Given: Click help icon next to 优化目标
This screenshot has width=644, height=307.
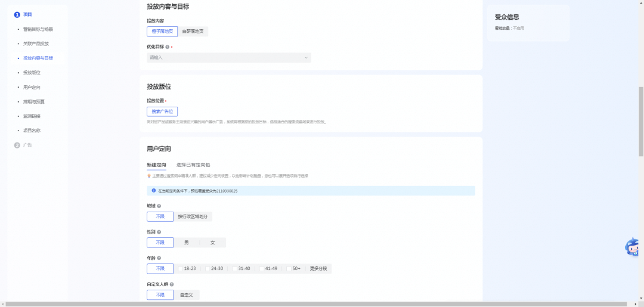Looking at the screenshot, I should click(x=167, y=46).
